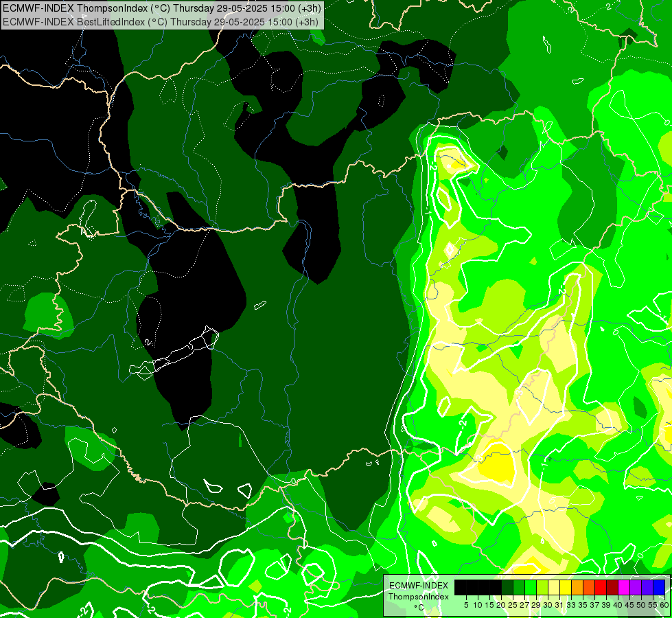Select the pale yellow 30–31 legend swatch
Screen dimensions: 672x618
(554, 587)
